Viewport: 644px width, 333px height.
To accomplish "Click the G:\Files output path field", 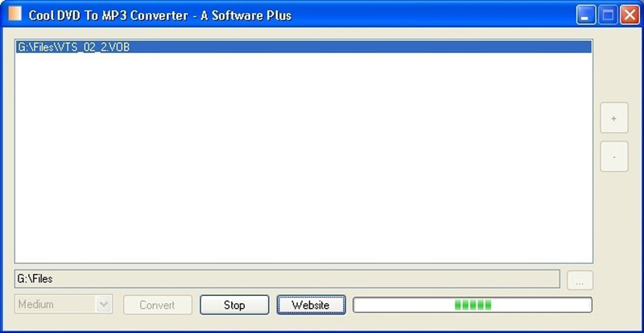I will tap(287, 279).
